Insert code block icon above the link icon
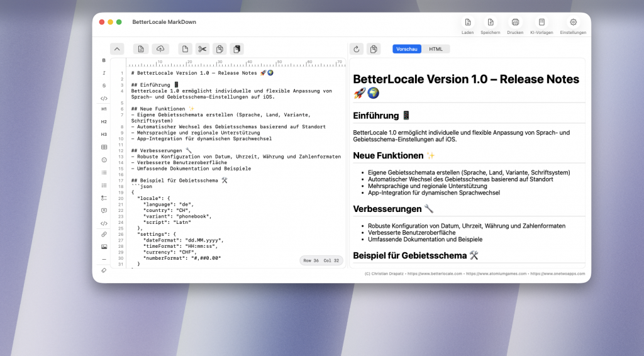The height and width of the screenshot is (356, 644). pyautogui.click(x=104, y=223)
